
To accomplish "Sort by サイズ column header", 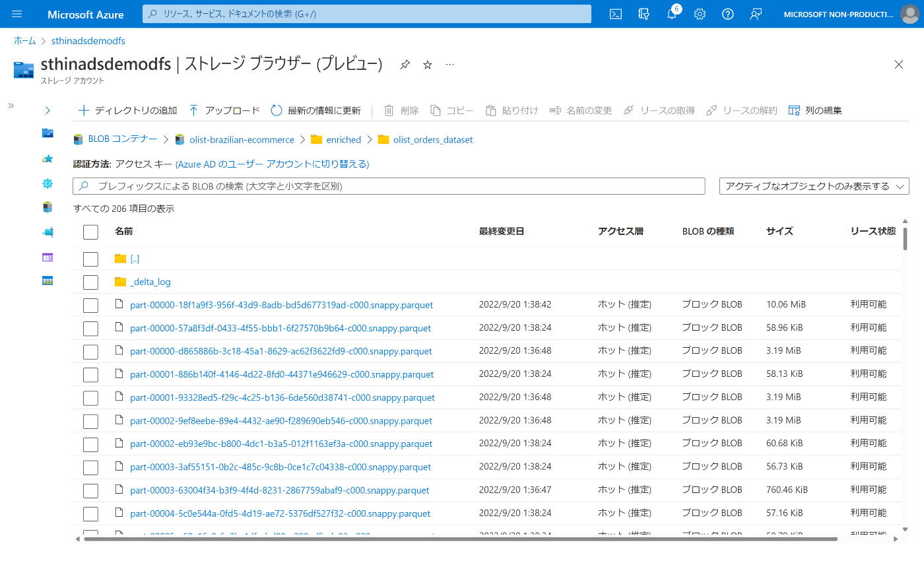I will click(x=779, y=231).
